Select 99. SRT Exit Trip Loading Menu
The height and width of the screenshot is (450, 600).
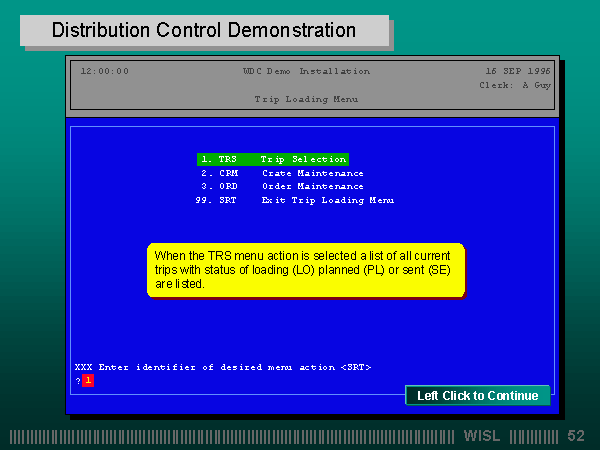coord(294,200)
